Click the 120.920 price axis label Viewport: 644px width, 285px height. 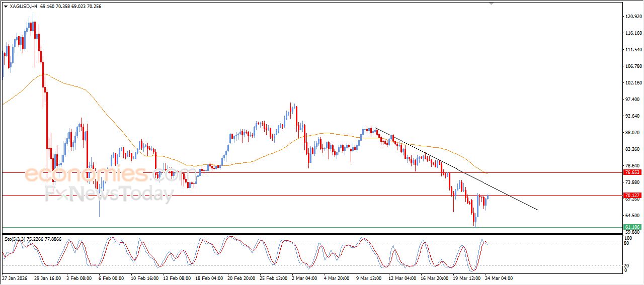pos(633,17)
